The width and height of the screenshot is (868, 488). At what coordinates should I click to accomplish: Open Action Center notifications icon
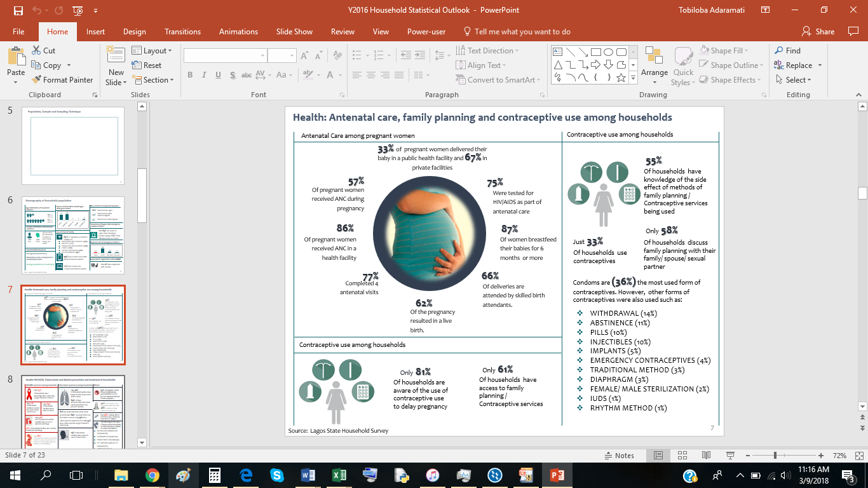[849, 475]
